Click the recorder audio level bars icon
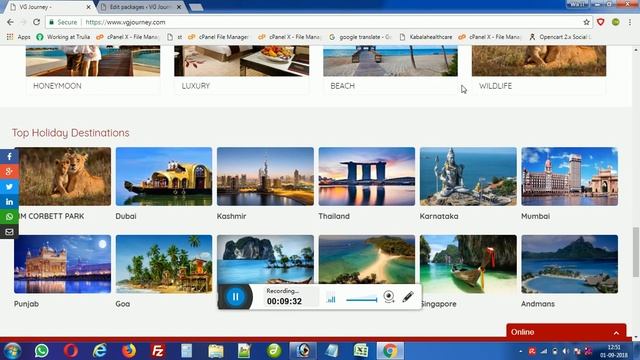640x360 pixels. (x=331, y=299)
